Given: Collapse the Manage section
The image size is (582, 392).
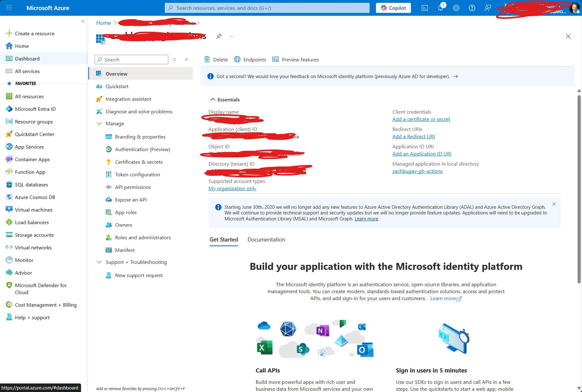Looking at the screenshot, I should pos(99,123).
